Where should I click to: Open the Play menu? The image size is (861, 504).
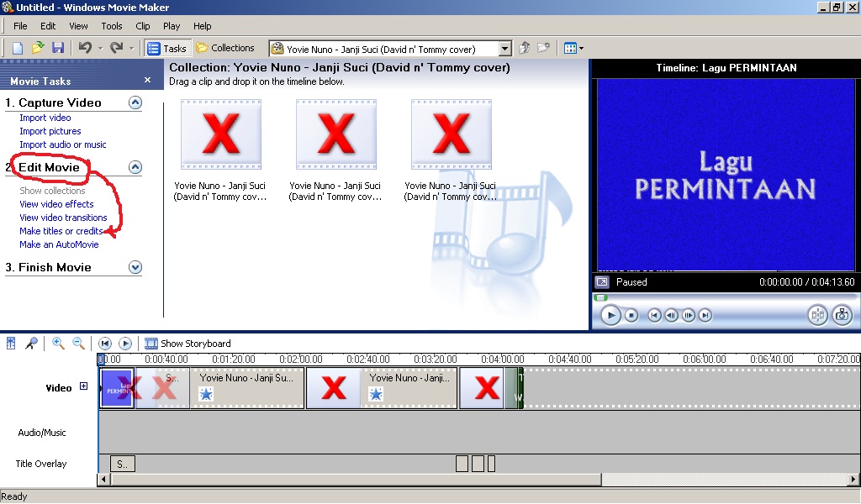click(172, 26)
